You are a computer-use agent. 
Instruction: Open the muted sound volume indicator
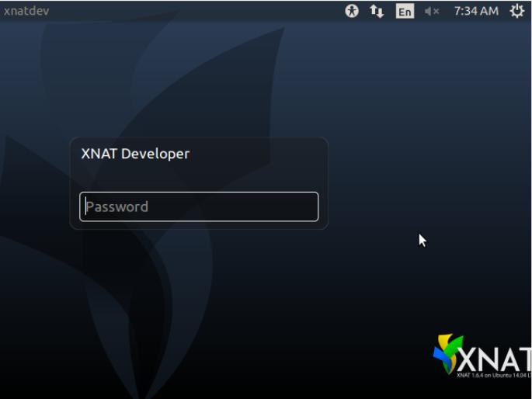pos(432,12)
